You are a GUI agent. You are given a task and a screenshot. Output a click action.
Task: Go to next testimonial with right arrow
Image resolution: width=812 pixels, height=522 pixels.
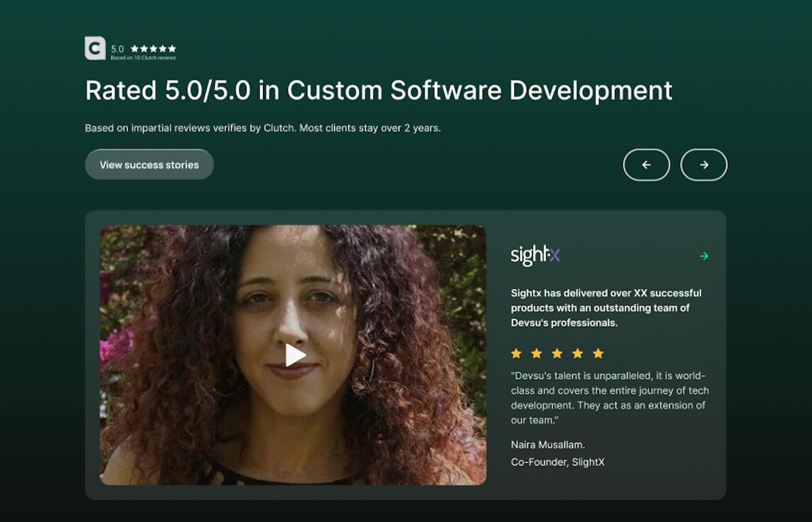point(704,165)
